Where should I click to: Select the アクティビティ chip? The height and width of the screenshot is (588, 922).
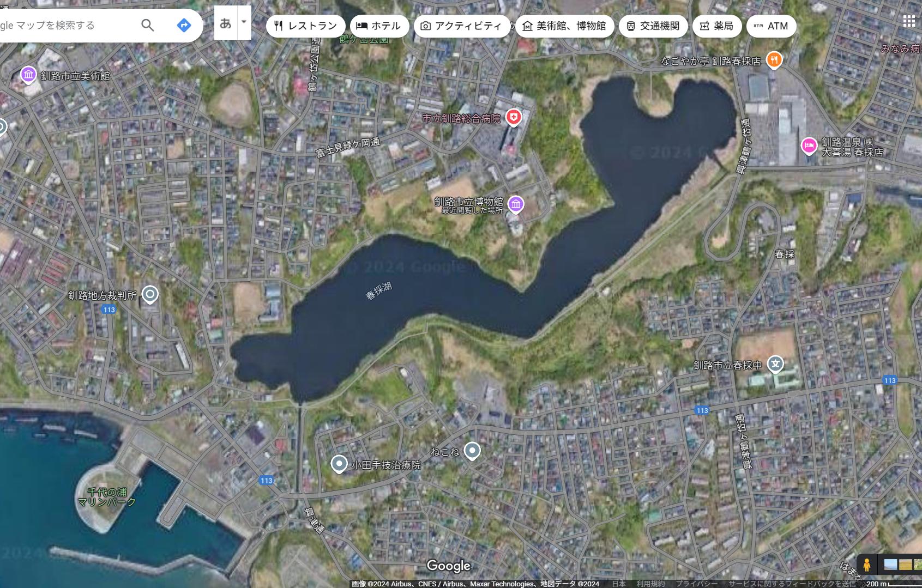point(462,26)
